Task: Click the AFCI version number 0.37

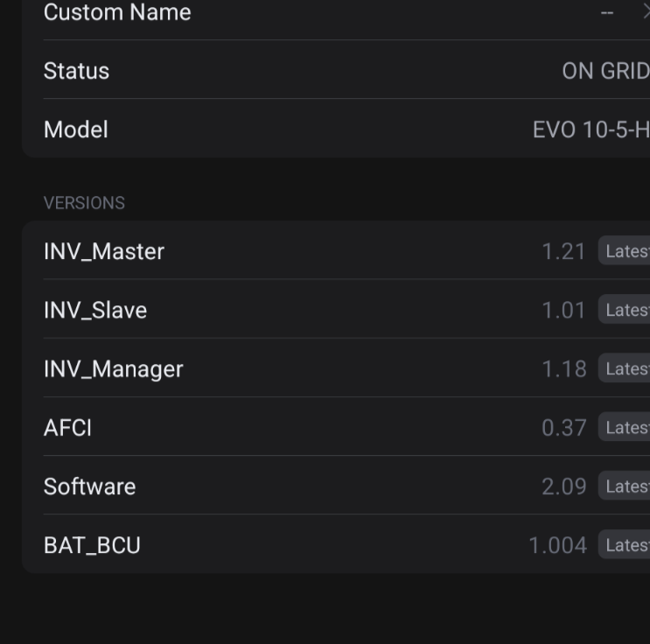Action: (x=564, y=428)
